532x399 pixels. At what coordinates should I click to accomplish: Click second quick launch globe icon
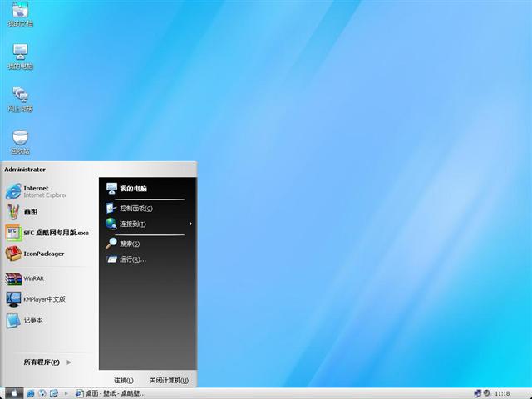point(42,393)
